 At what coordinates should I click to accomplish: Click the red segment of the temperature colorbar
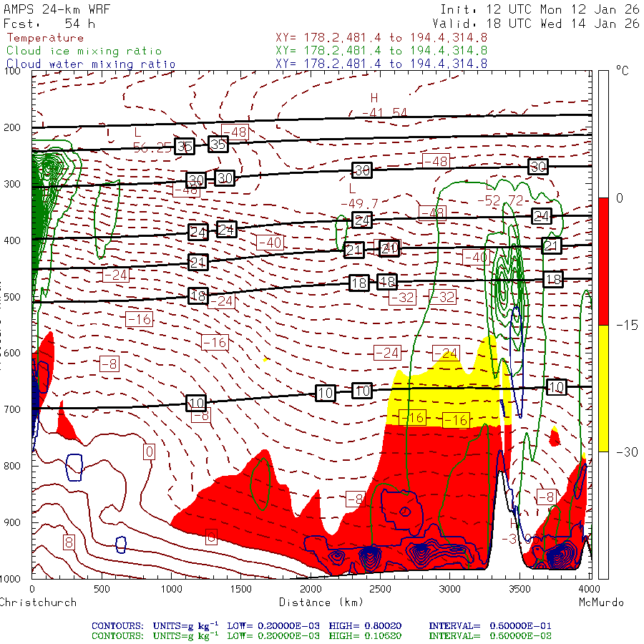(603, 261)
